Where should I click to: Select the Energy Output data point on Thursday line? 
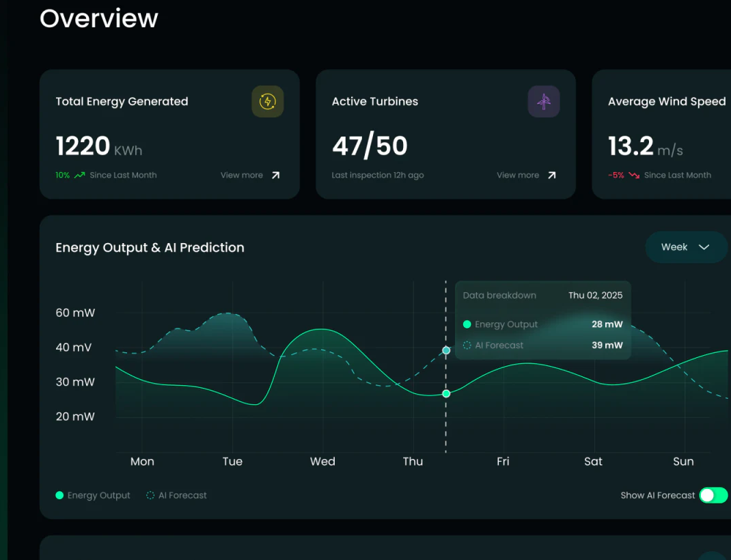(446, 393)
